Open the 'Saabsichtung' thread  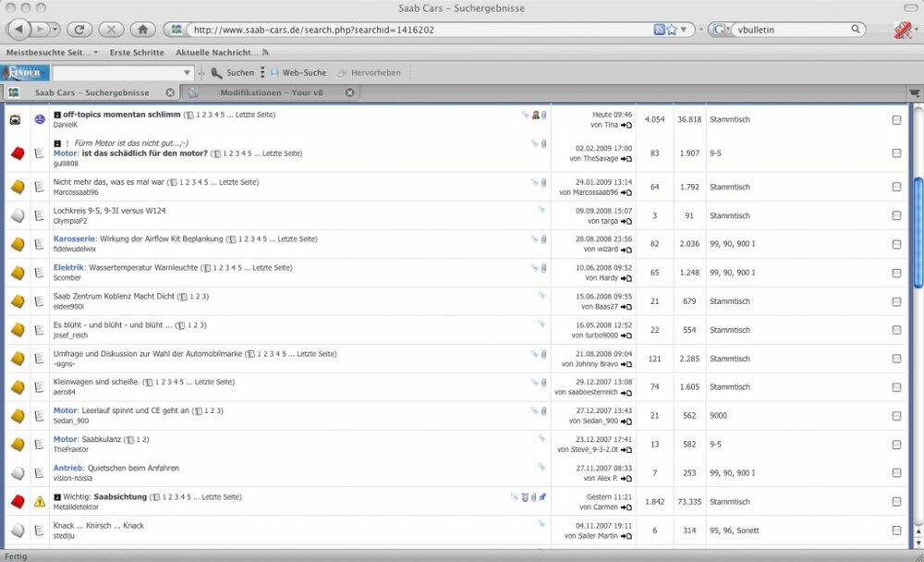coord(120,497)
